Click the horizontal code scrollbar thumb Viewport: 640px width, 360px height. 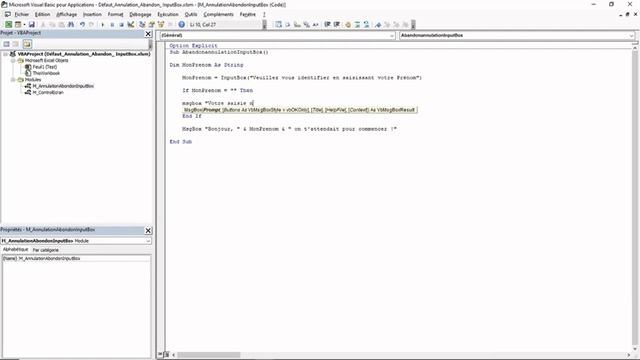209,355
